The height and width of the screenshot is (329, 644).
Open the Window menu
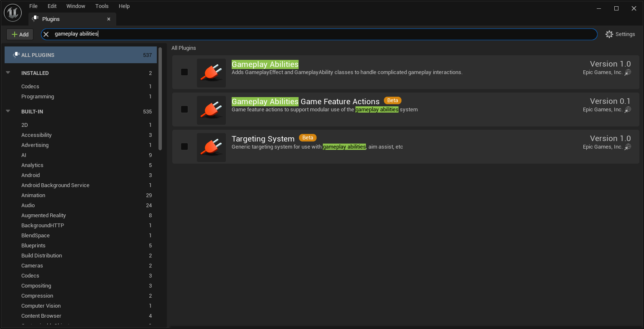[76, 6]
